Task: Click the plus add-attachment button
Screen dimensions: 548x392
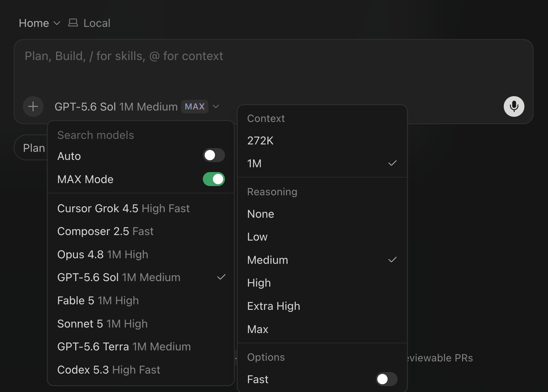Action: point(33,106)
